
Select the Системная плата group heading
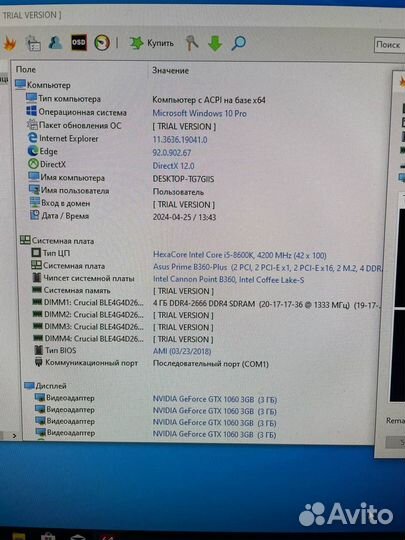pyautogui.click(x=57, y=241)
